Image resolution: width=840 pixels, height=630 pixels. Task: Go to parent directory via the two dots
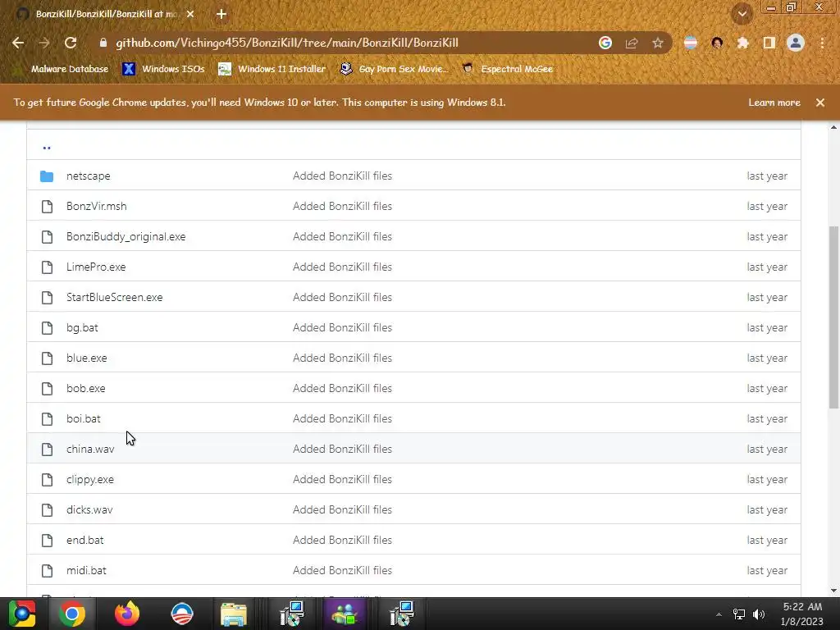tap(47, 148)
